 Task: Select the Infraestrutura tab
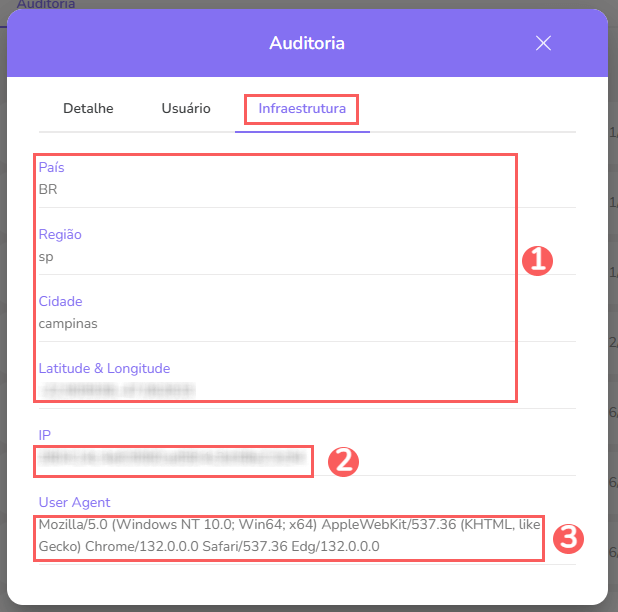pyautogui.click(x=302, y=108)
